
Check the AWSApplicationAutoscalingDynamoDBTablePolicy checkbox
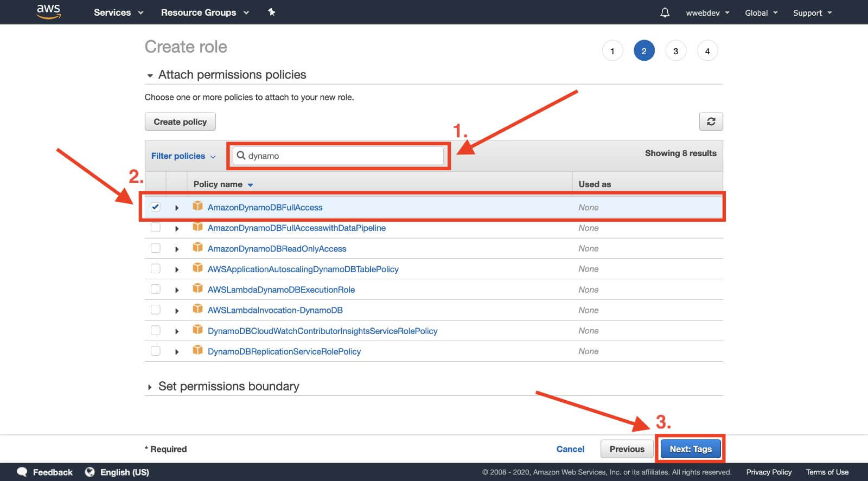click(x=156, y=268)
